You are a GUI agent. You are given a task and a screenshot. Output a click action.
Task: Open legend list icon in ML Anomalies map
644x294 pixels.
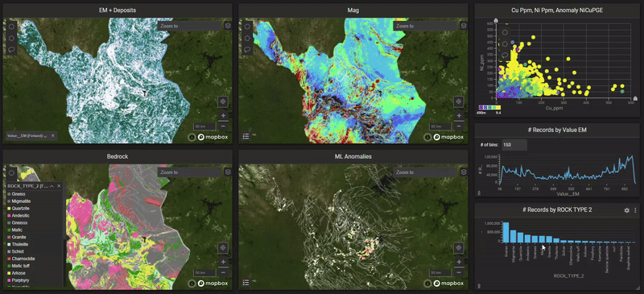coord(246,283)
